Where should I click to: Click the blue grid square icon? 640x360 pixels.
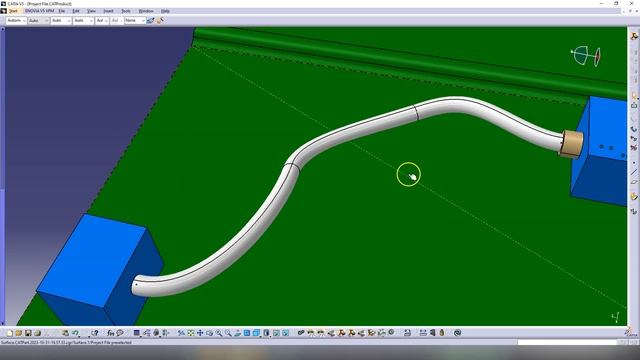click(x=137, y=333)
